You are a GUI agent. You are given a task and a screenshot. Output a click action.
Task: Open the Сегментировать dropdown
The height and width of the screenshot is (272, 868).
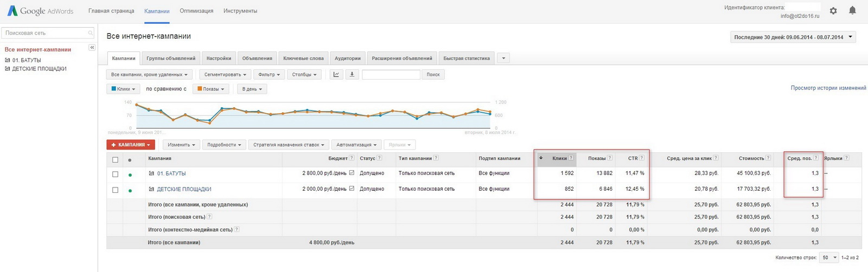click(x=225, y=75)
